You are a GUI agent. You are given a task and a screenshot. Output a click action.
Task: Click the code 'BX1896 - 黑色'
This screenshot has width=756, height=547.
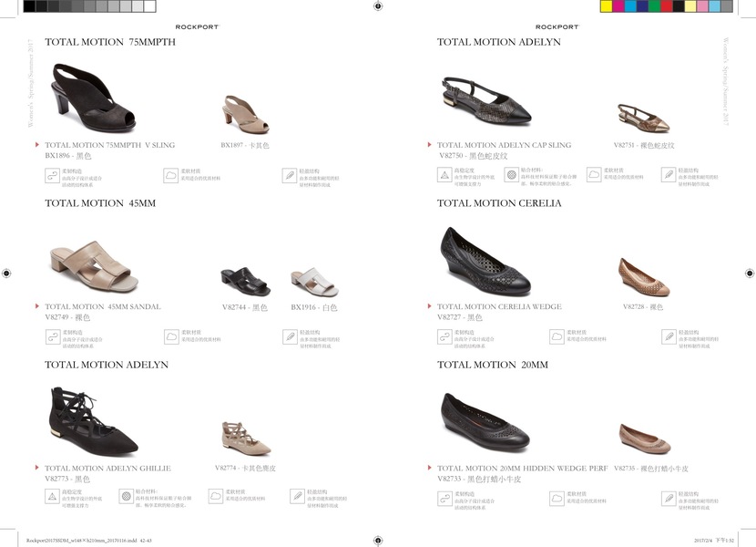pos(68,156)
